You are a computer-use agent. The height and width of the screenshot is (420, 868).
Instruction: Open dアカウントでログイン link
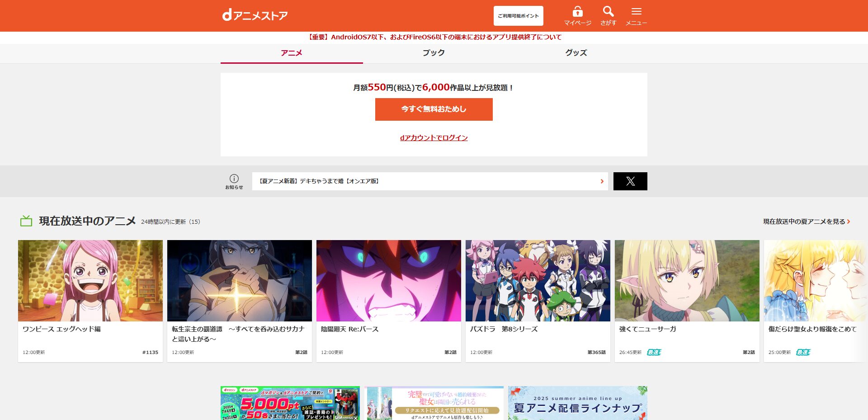(434, 138)
